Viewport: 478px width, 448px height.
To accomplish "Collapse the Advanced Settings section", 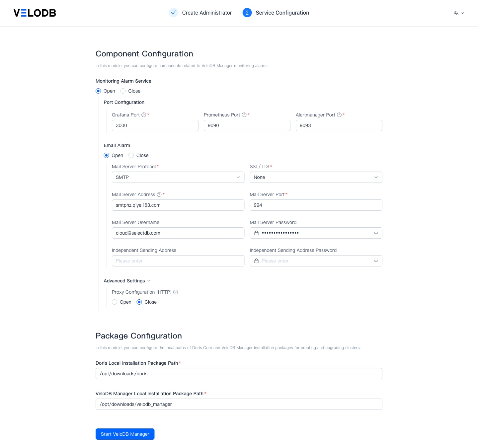I will coord(127,281).
